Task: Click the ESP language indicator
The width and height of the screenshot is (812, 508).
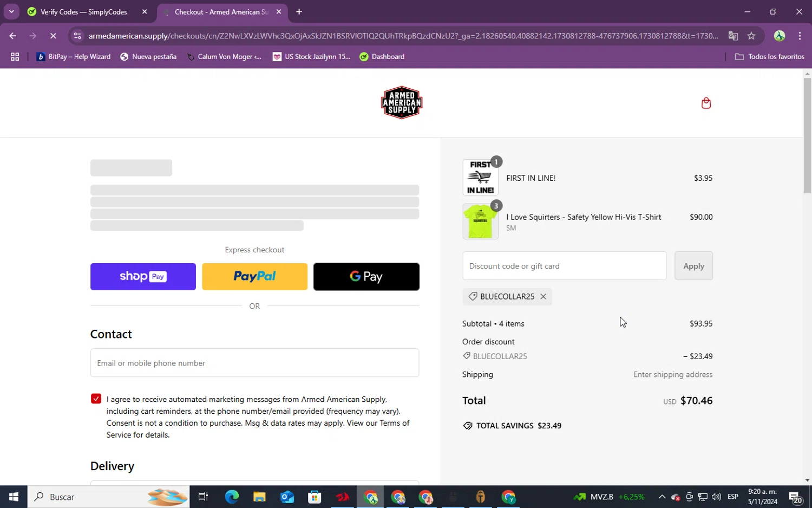Action: tap(733, 497)
